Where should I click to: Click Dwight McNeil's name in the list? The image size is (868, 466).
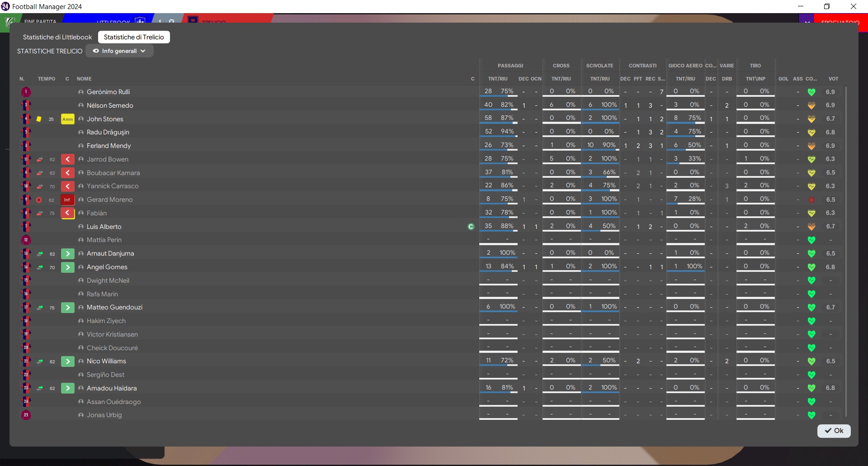click(108, 281)
